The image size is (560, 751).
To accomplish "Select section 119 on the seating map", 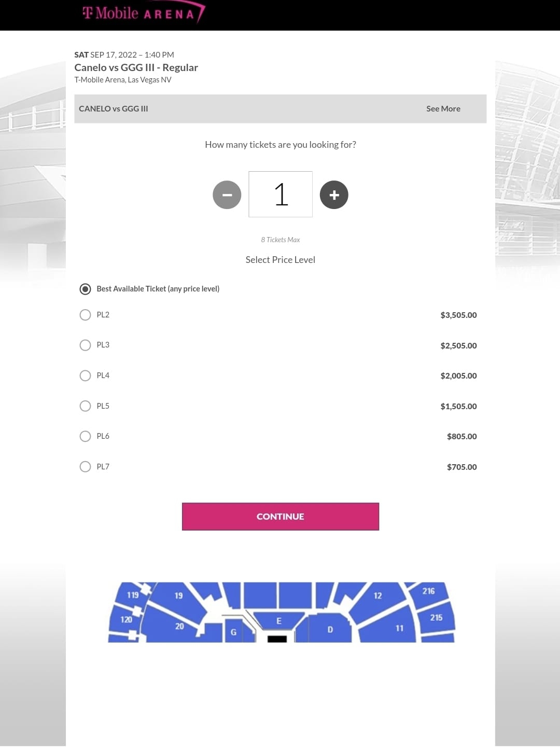I will tap(133, 595).
